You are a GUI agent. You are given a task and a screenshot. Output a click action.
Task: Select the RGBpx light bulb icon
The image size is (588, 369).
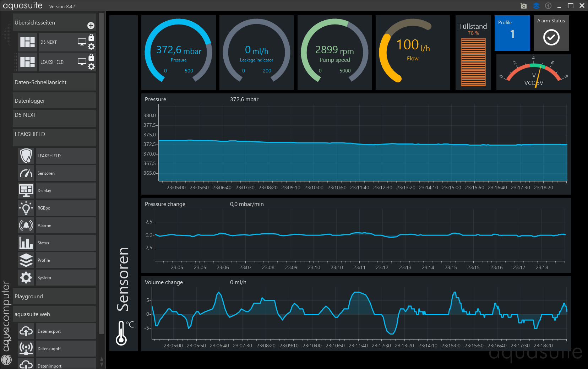pos(26,208)
